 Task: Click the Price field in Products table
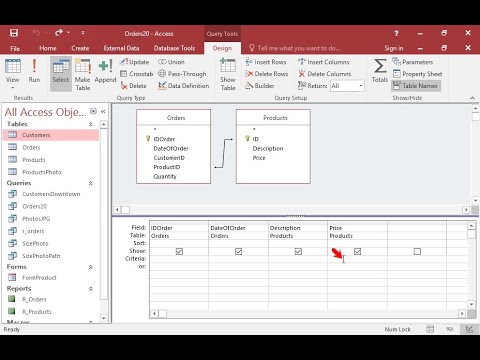[259, 158]
